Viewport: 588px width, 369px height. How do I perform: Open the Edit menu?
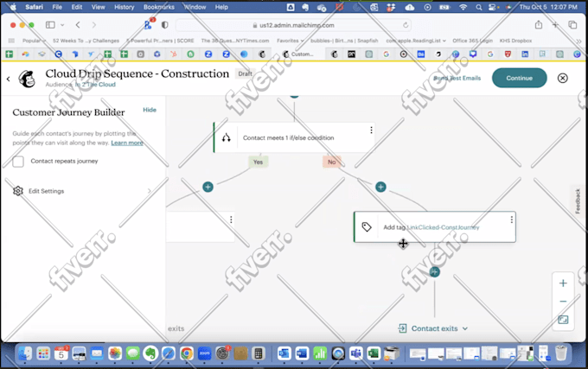point(77,7)
